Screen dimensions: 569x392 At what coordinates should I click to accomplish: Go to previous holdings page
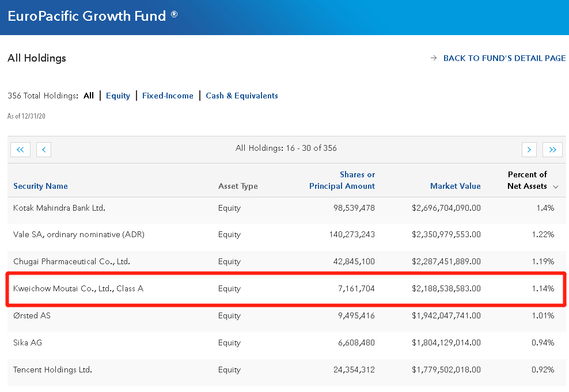coord(44,150)
